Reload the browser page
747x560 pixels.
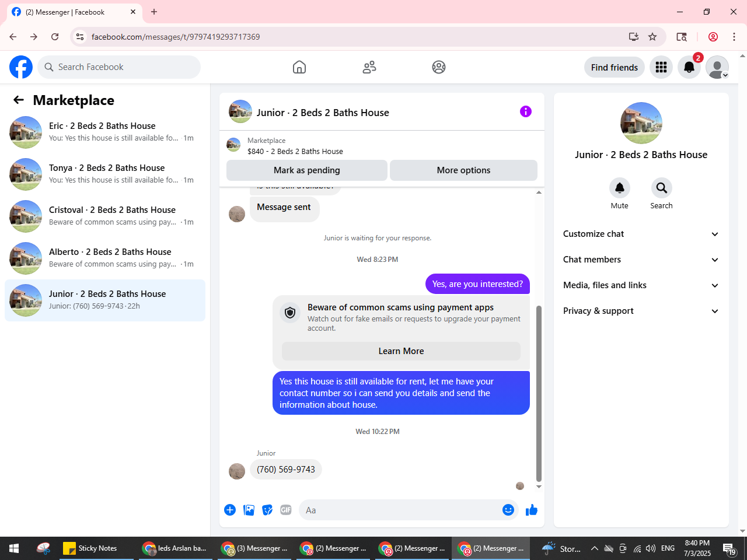[55, 37]
